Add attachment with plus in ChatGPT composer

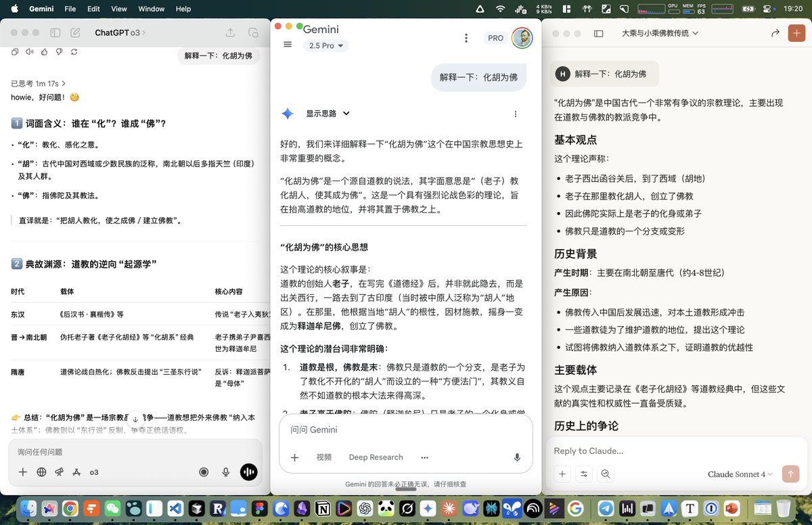[23, 472]
